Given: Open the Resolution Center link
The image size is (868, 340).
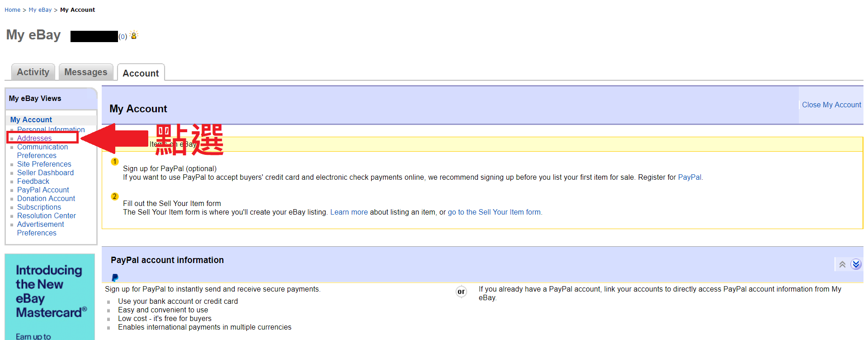Looking at the screenshot, I should [47, 215].
